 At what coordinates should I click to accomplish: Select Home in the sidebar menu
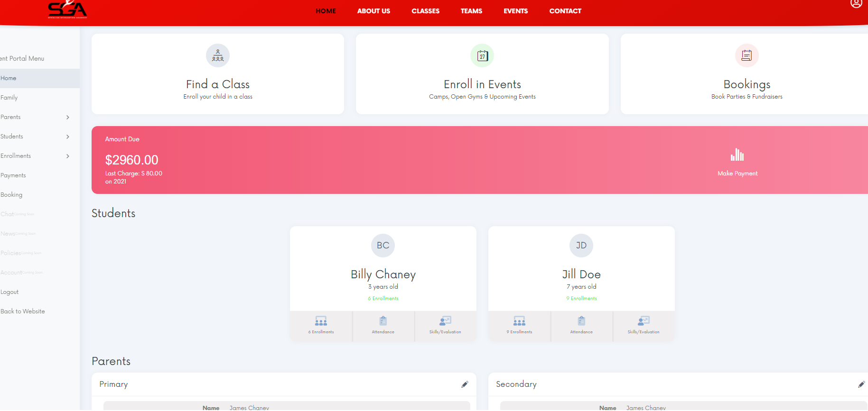click(x=40, y=78)
